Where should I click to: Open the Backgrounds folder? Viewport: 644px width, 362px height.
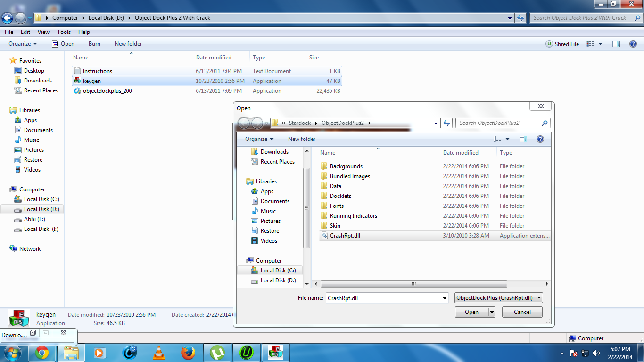[x=346, y=166]
